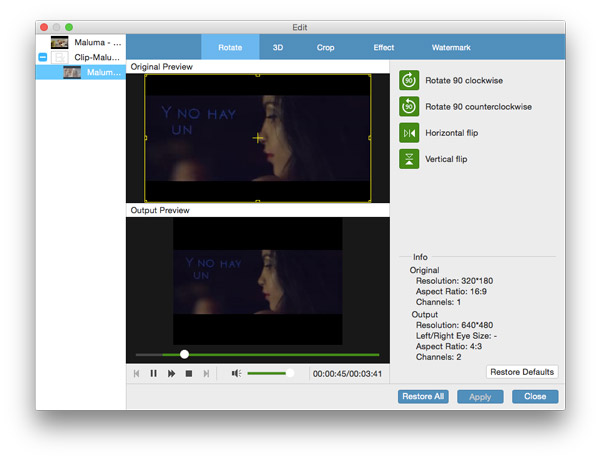Click the Vertical flip label
Image resolution: width=600 pixels, height=460 pixels.
(x=446, y=159)
